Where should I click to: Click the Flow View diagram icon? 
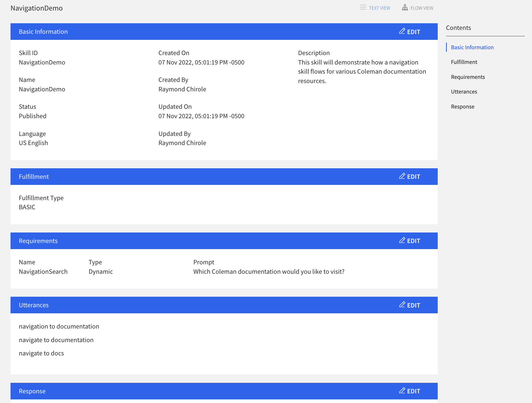tap(405, 7)
